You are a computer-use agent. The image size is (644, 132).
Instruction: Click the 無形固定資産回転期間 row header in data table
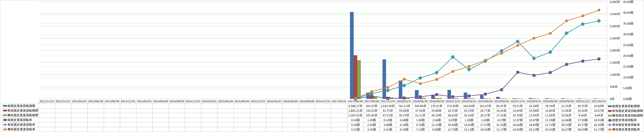tap(21, 115)
